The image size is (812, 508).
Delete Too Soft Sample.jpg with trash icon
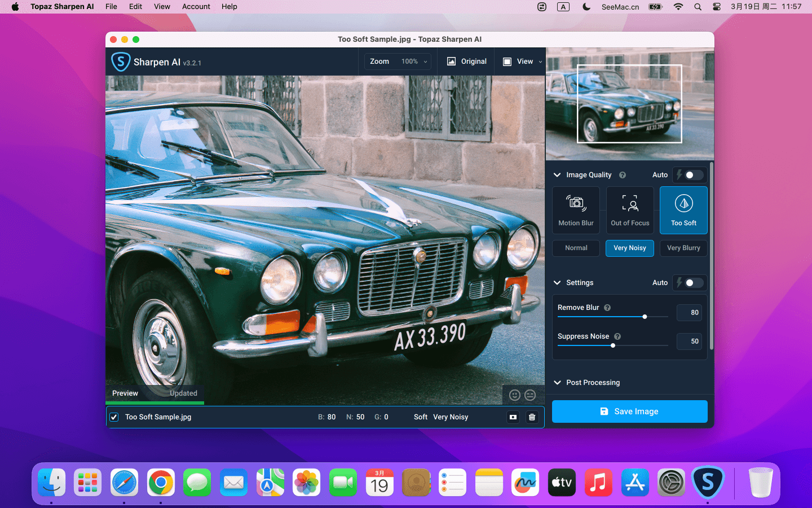[532, 417]
